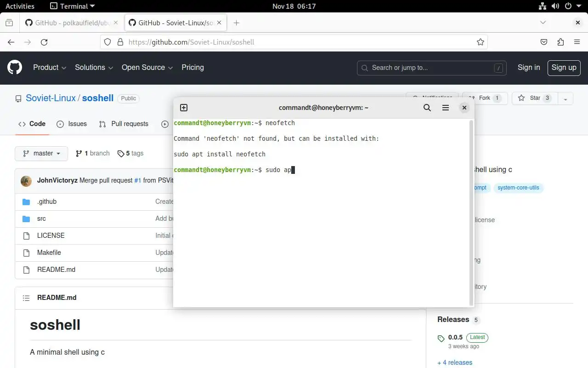
Task: Click the JohnVictoryz avatar image
Action: [x=26, y=181]
